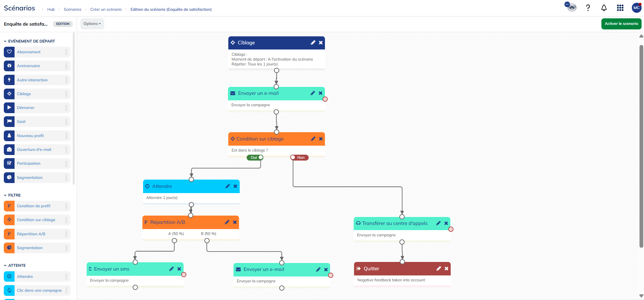The height and width of the screenshot is (300, 644).
Task: Go to Hub breadcrumb
Action: point(51,9)
